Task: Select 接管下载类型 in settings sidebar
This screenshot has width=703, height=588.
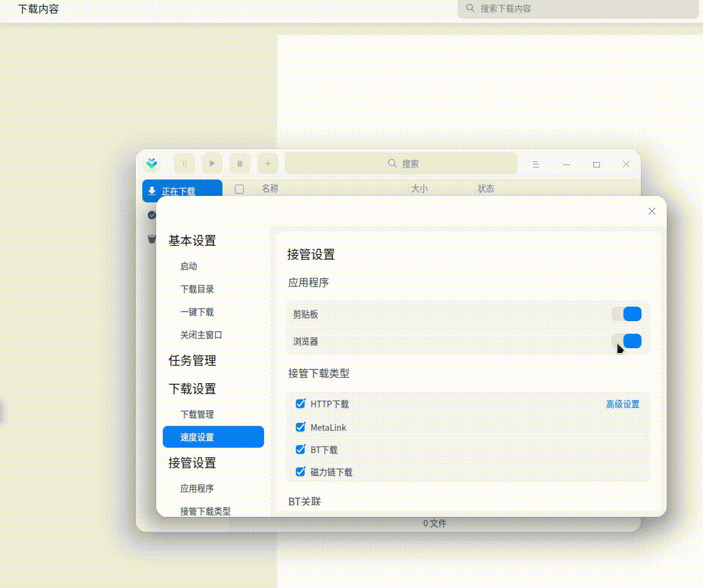Action: 206,511
